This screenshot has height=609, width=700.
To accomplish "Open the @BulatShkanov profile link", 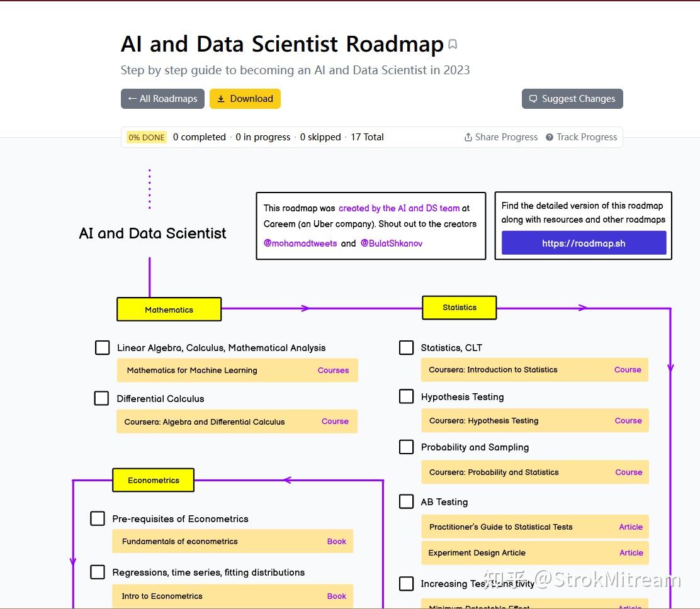I will tap(391, 243).
